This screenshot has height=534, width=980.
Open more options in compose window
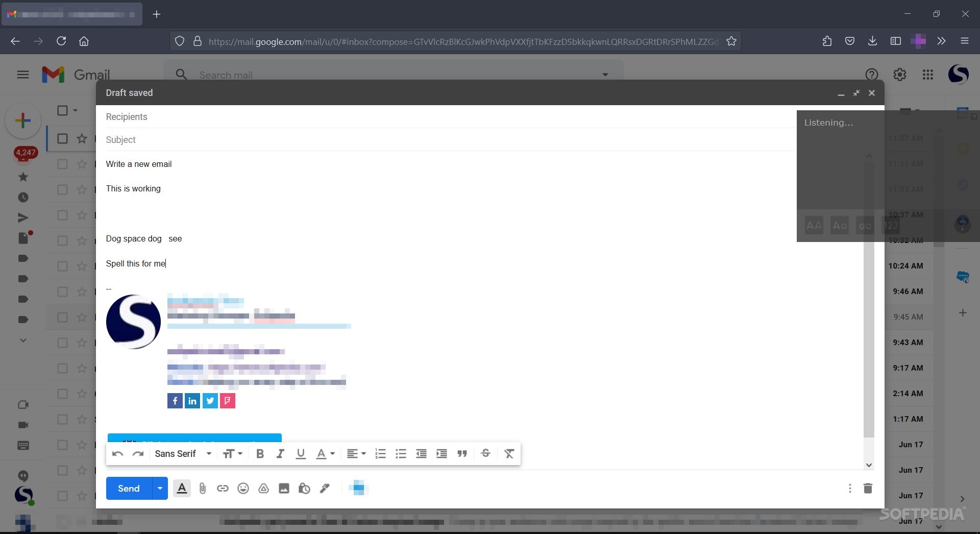(850, 489)
